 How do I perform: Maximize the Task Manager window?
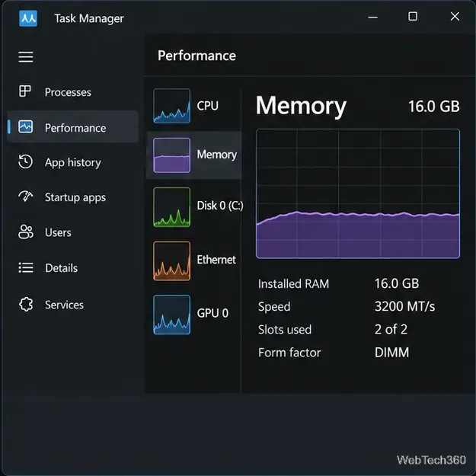click(413, 17)
